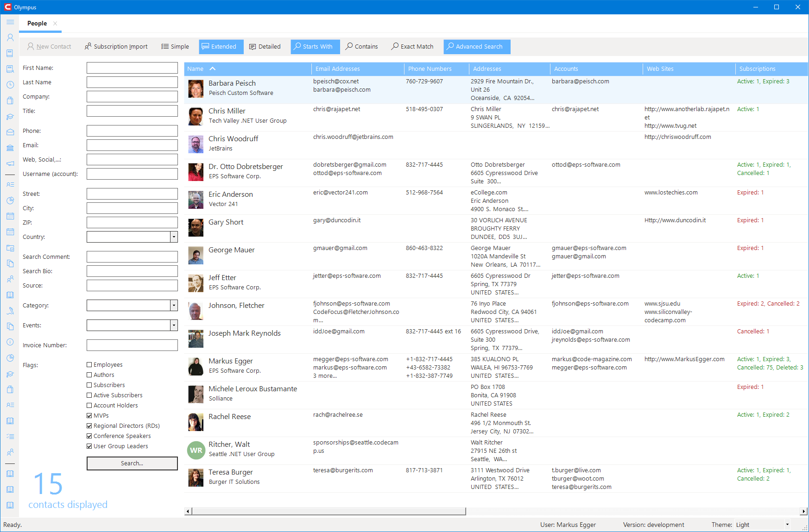Sort by Email Addresses column header
Image resolution: width=809 pixels, height=532 pixels.
(358, 69)
